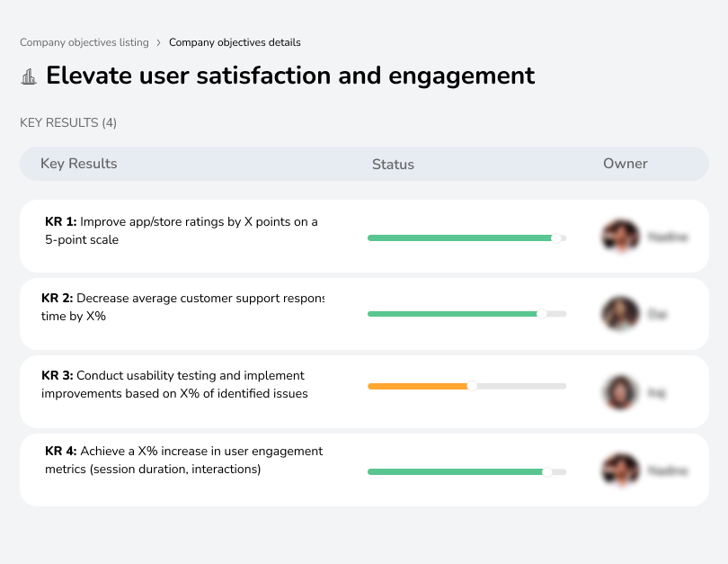
Task: Click the owner avatar for KR 2
Action: point(620,312)
